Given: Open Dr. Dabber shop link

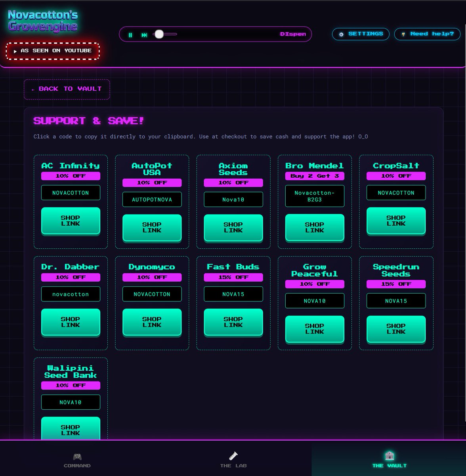Looking at the screenshot, I should [71, 322].
